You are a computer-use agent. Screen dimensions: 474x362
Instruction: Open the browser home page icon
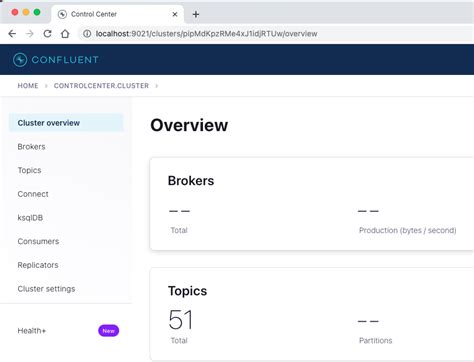tap(65, 34)
